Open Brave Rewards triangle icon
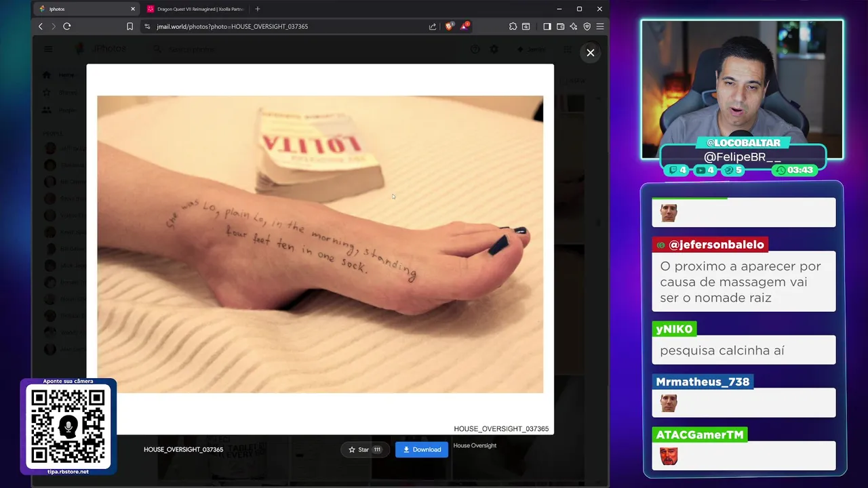The image size is (868, 488). click(x=465, y=26)
